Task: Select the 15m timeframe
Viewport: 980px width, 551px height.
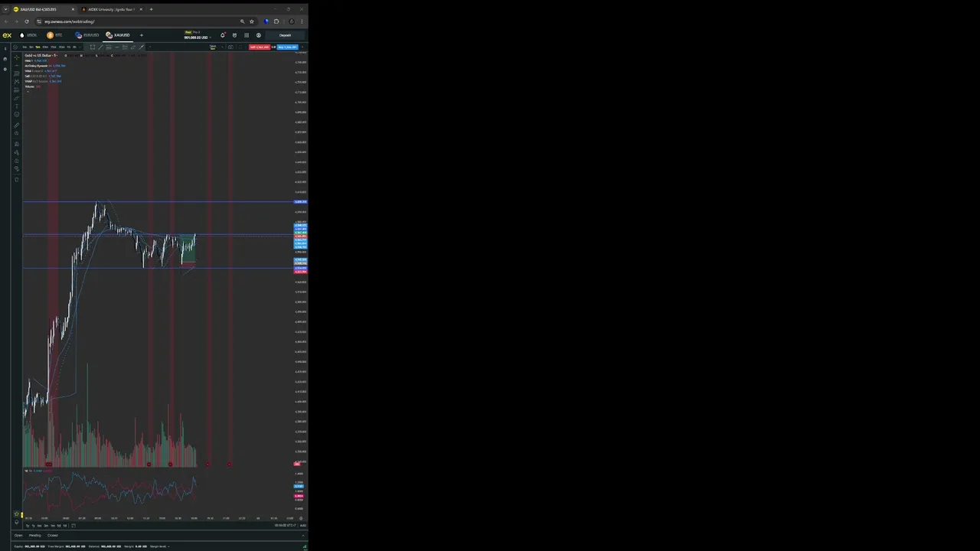Action: click(53, 47)
